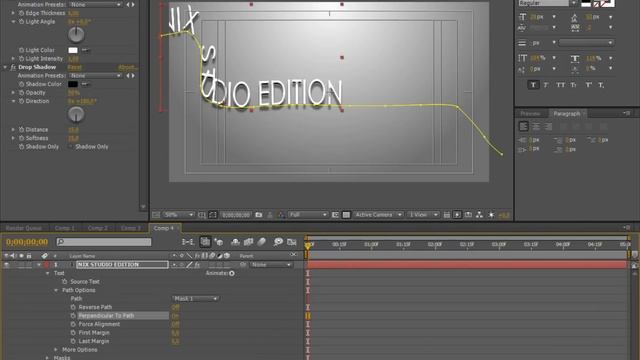
Task: Open Path Mask 1 dropdown
Action: (x=196, y=299)
